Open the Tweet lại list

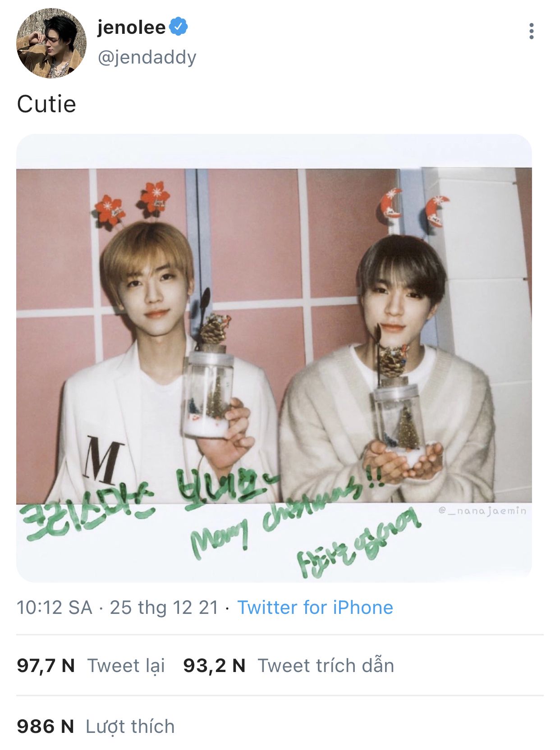(x=126, y=666)
